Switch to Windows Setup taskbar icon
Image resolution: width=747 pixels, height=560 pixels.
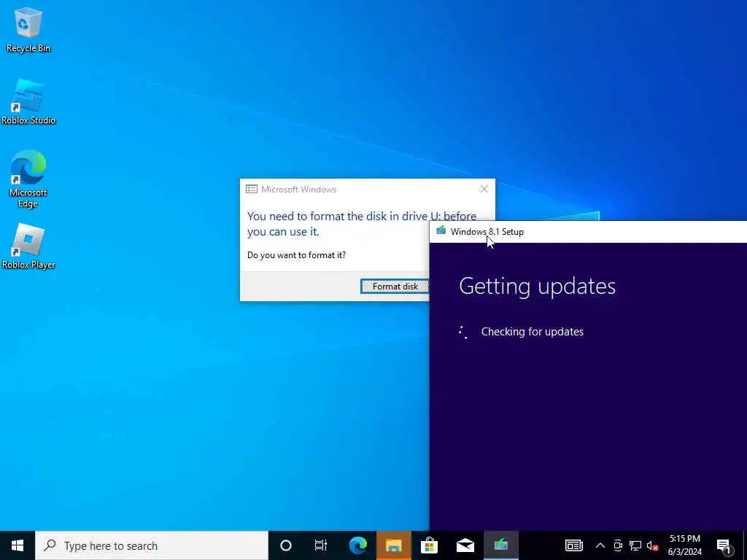500,545
